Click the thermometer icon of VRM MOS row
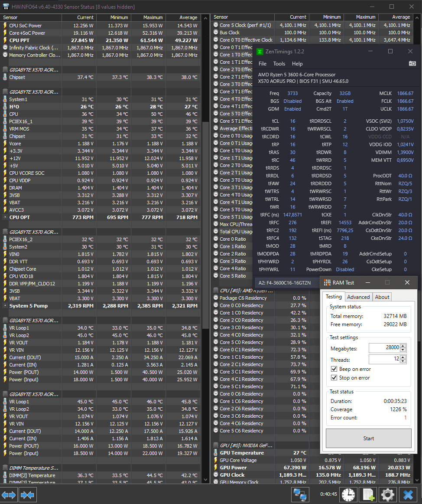This screenshot has height=504, width=422. [x=5, y=129]
